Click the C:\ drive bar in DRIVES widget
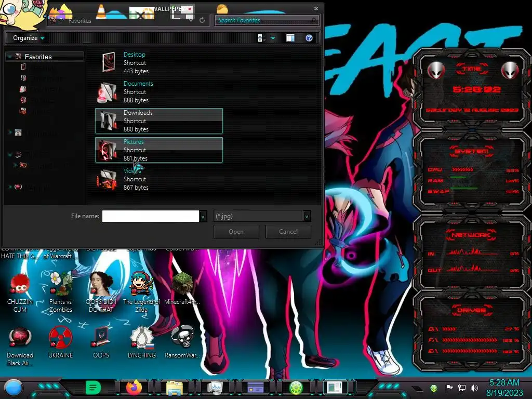 point(449,329)
